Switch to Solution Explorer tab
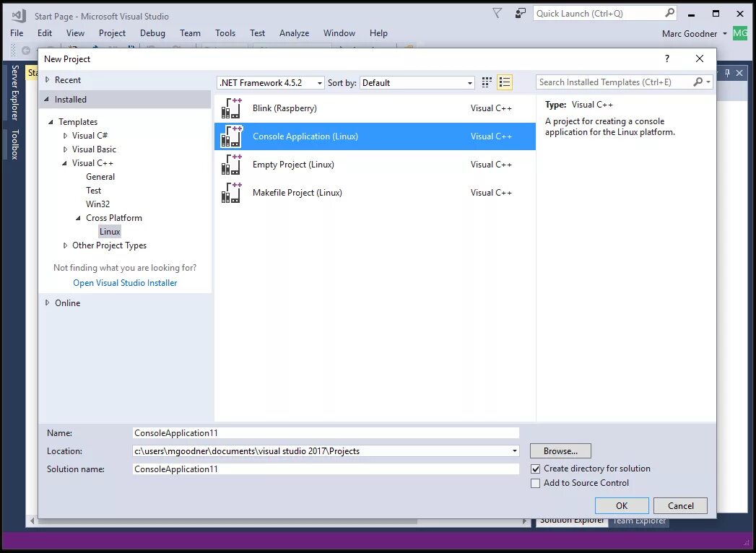Image resolution: width=756 pixels, height=553 pixels. pyautogui.click(x=572, y=521)
